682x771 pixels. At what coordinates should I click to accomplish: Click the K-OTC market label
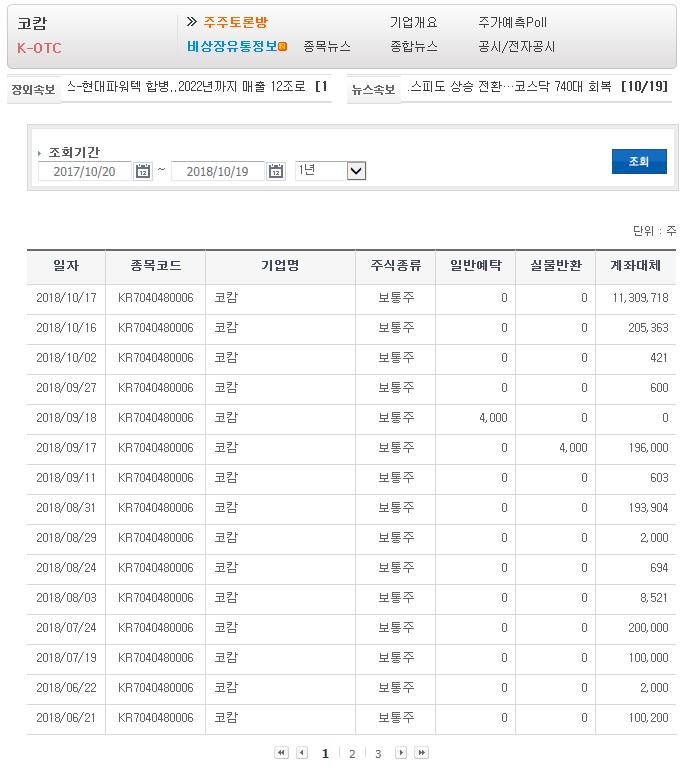pos(39,48)
